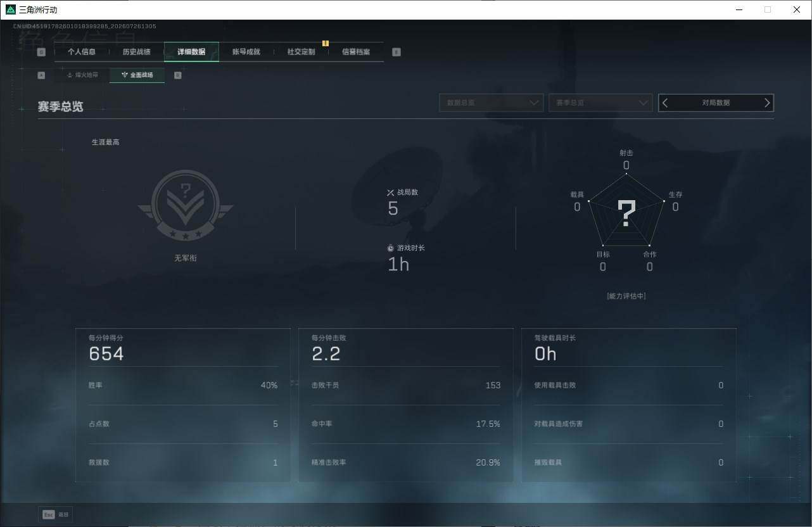This screenshot has width=812, height=527.
Task: Minimize the 三角洲行动 window
Action: coord(739,10)
